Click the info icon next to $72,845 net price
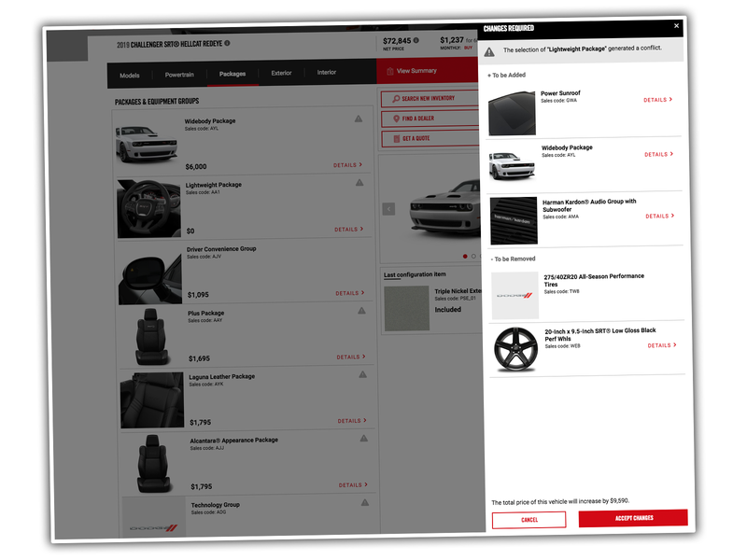Image resolution: width=747 pixels, height=560 pixels. click(416, 40)
